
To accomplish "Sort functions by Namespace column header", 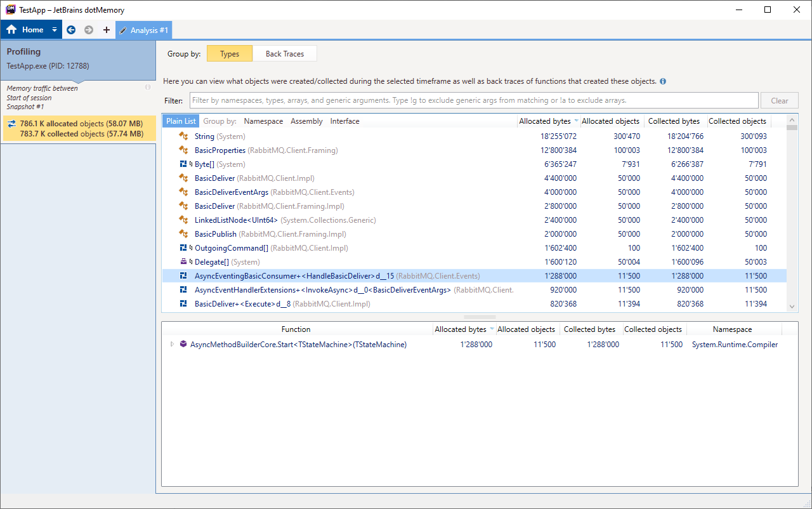I will [x=732, y=329].
